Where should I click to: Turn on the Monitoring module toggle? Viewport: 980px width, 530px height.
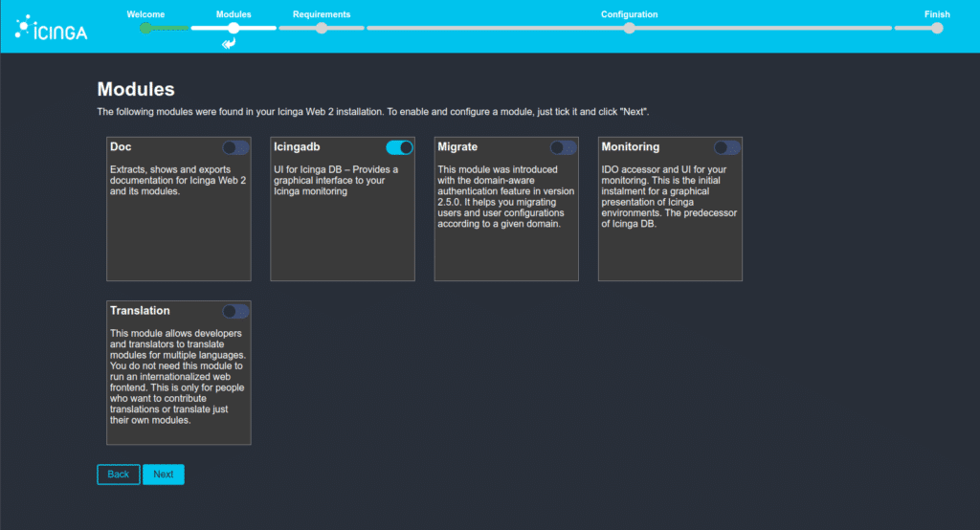727,147
